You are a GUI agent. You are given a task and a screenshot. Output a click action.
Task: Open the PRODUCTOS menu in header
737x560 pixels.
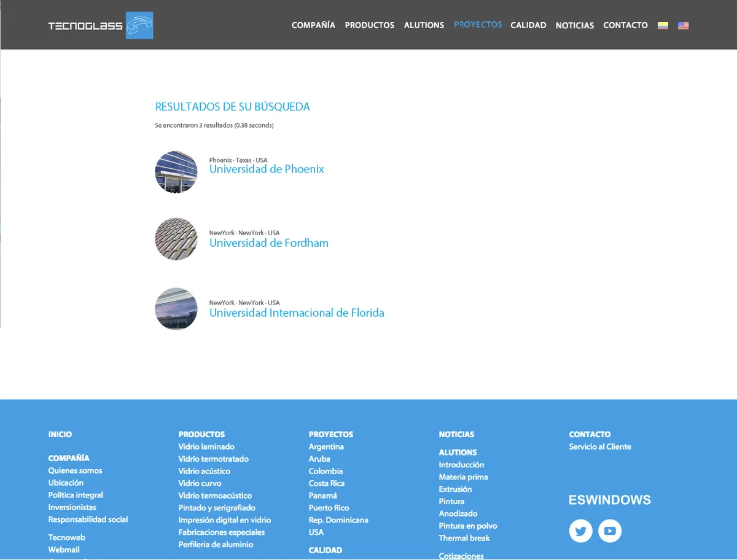click(x=370, y=25)
